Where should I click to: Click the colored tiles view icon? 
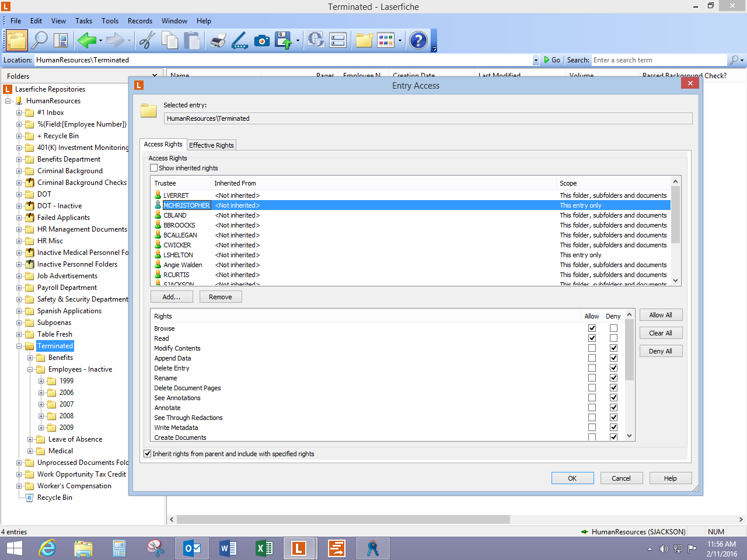tap(386, 40)
